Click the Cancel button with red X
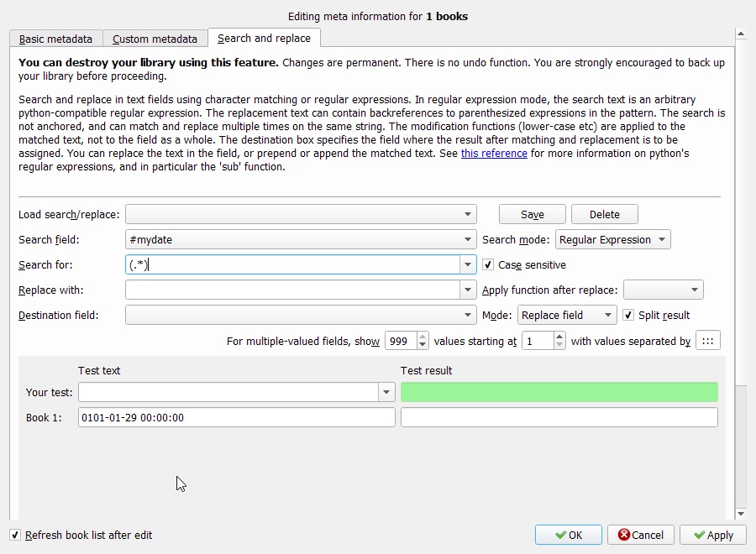Image resolution: width=756 pixels, height=554 pixels. (x=641, y=535)
